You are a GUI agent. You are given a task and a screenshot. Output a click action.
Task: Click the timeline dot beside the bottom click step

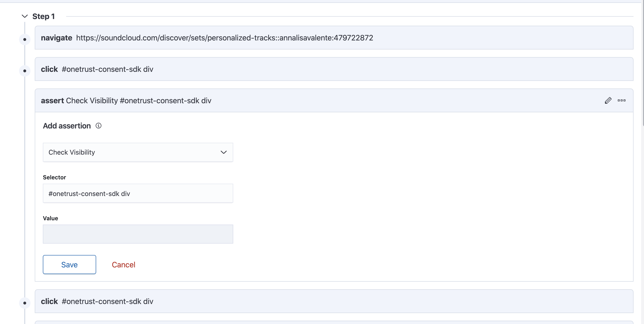(x=25, y=303)
